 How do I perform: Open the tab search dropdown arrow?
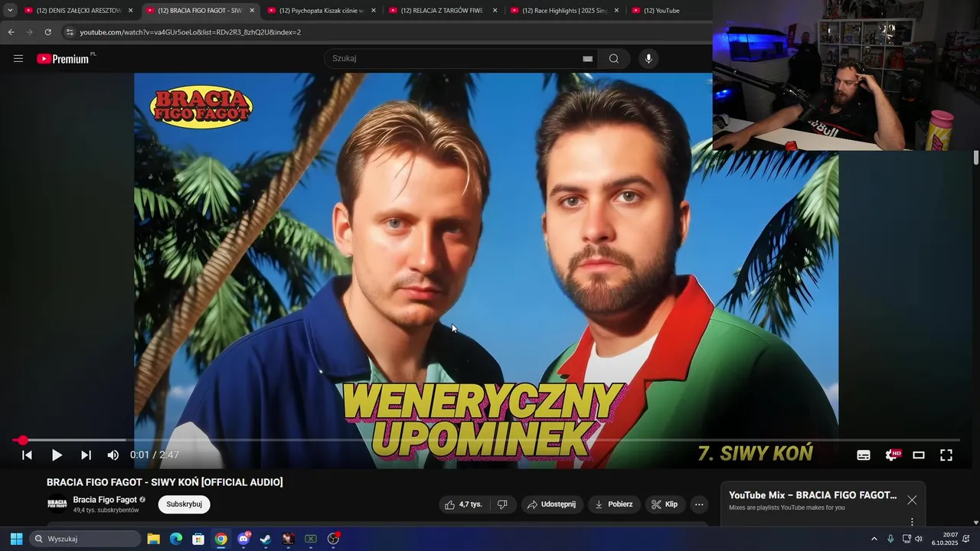[x=10, y=11]
